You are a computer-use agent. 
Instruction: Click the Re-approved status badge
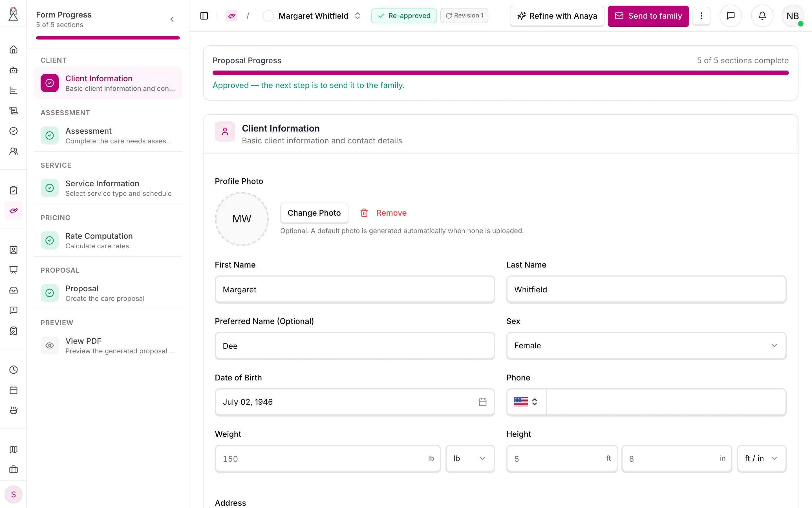click(404, 16)
